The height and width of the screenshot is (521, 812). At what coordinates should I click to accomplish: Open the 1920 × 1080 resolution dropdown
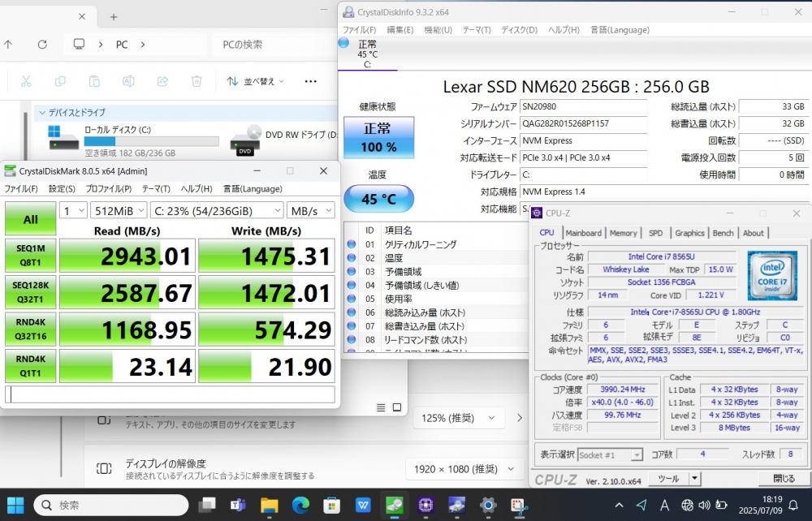tap(466, 469)
